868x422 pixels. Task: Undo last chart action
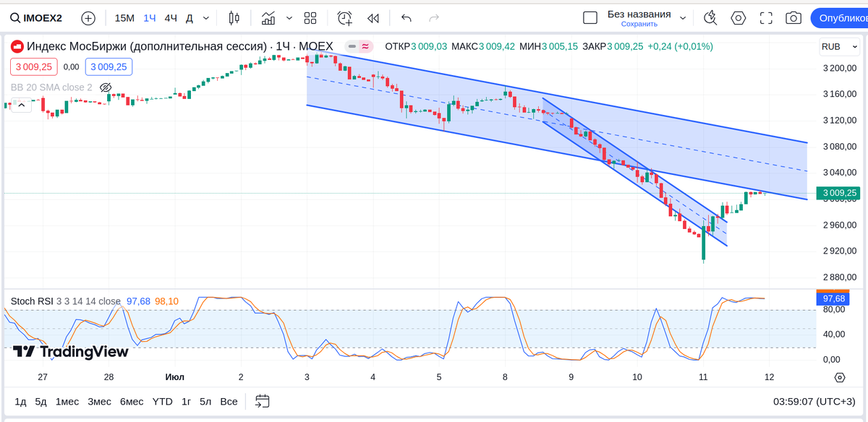pos(407,18)
